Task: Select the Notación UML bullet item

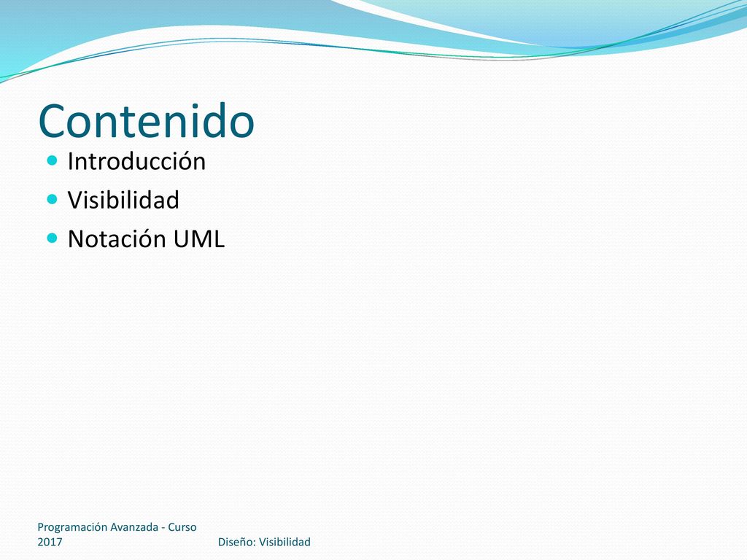Action: [x=146, y=238]
